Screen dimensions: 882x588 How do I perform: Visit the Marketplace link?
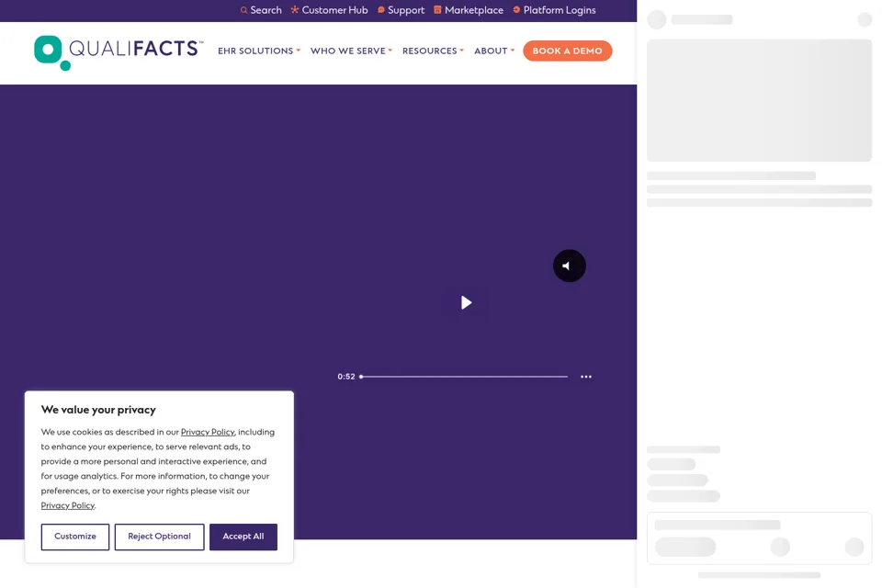pos(474,10)
